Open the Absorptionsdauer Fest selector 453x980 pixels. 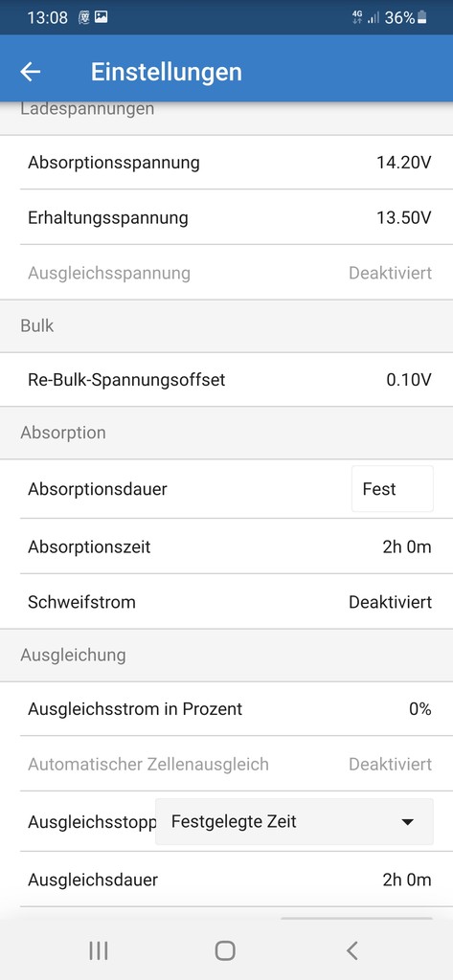[x=393, y=489]
